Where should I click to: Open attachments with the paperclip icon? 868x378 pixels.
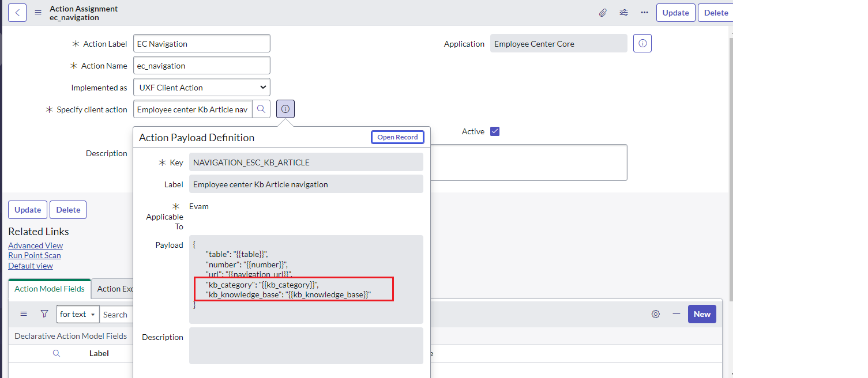pos(603,13)
